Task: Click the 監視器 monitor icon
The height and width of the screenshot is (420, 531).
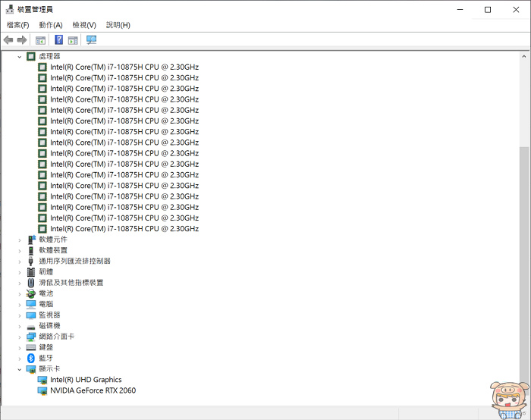Action: click(x=31, y=315)
